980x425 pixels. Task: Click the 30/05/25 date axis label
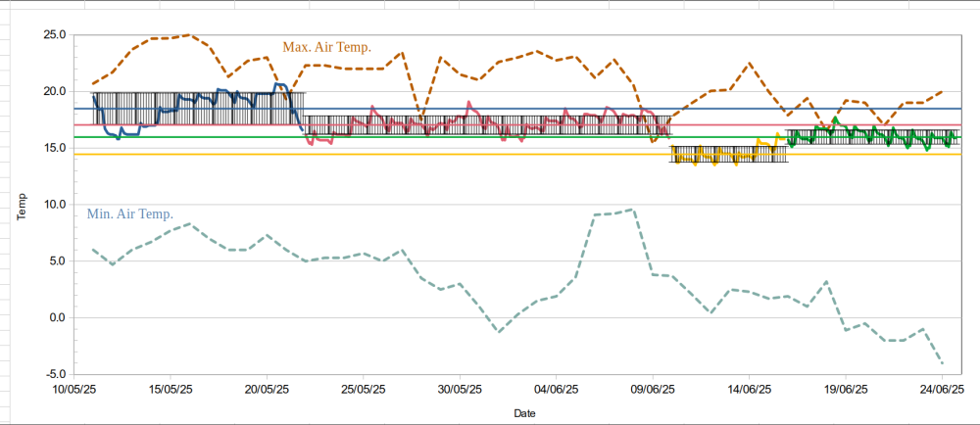tap(460, 390)
